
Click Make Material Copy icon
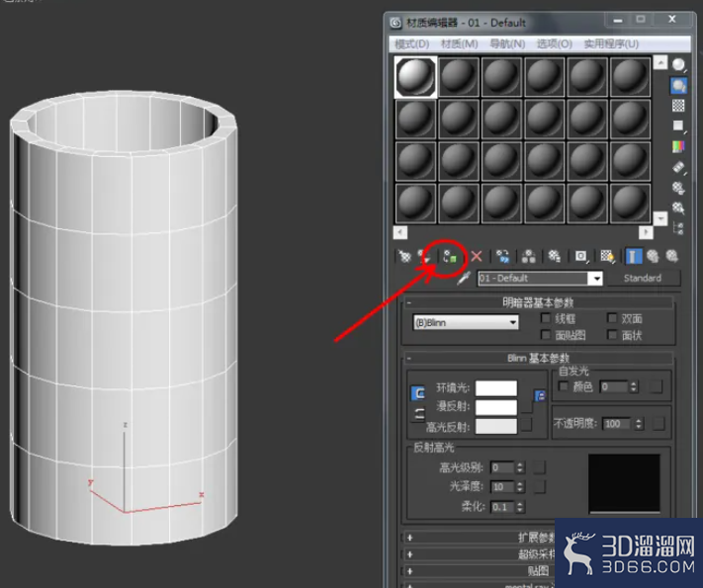[502, 256]
